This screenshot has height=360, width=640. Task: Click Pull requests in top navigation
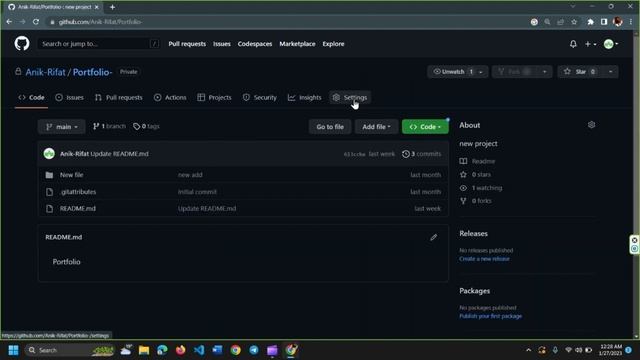pyautogui.click(x=187, y=44)
